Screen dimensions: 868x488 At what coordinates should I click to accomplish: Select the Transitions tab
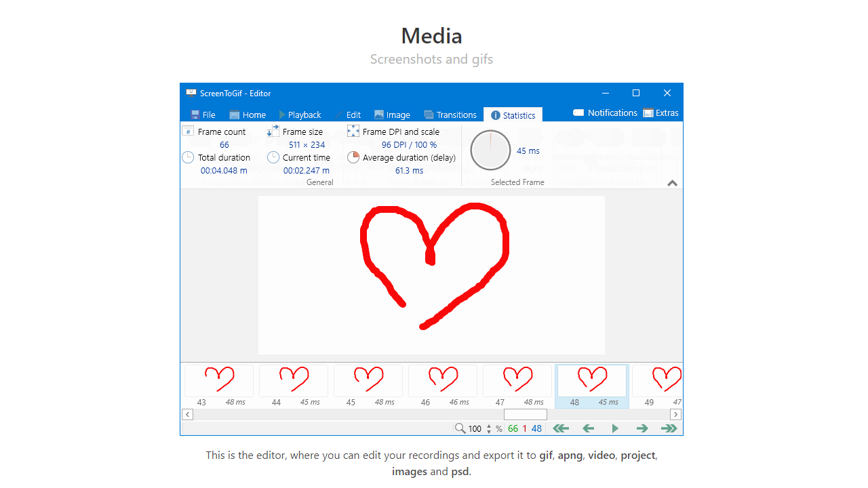pyautogui.click(x=450, y=115)
